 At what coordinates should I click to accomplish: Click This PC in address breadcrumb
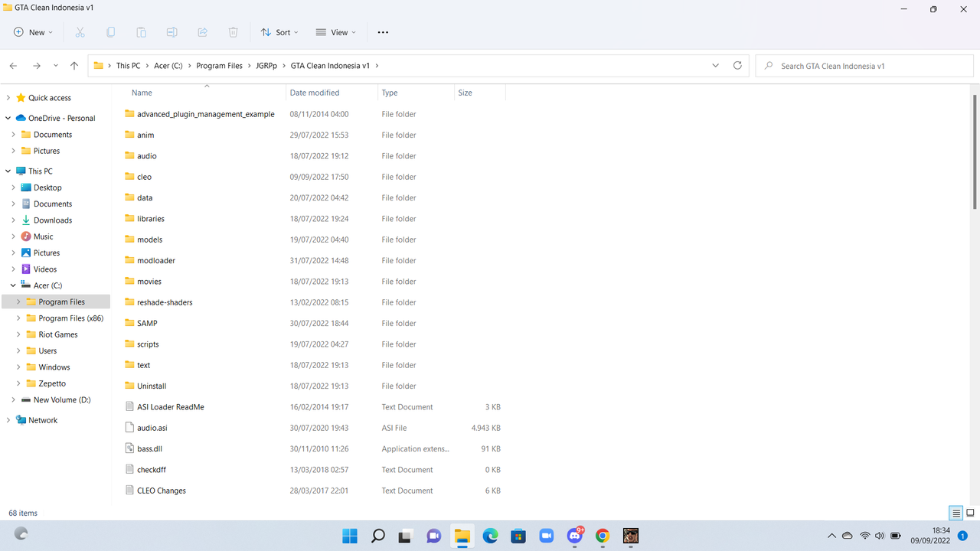tap(128, 66)
